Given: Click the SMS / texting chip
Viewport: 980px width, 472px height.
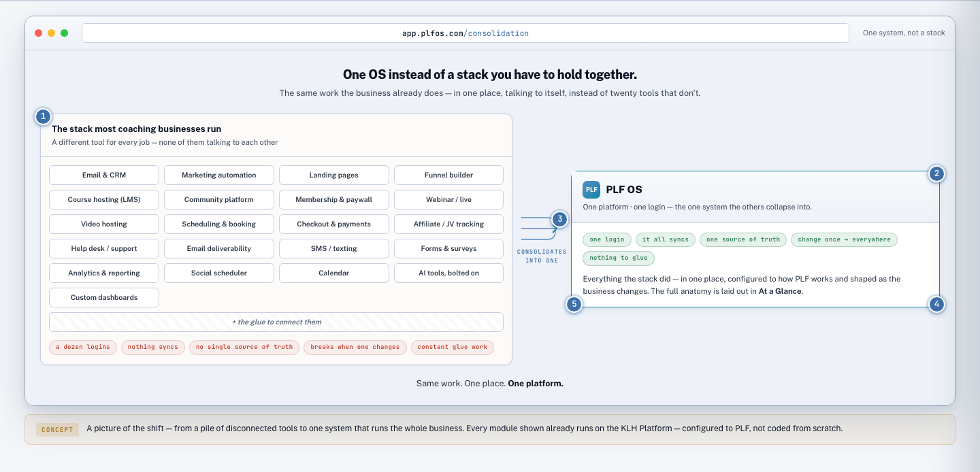Looking at the screenshot, I should [334, 248].
